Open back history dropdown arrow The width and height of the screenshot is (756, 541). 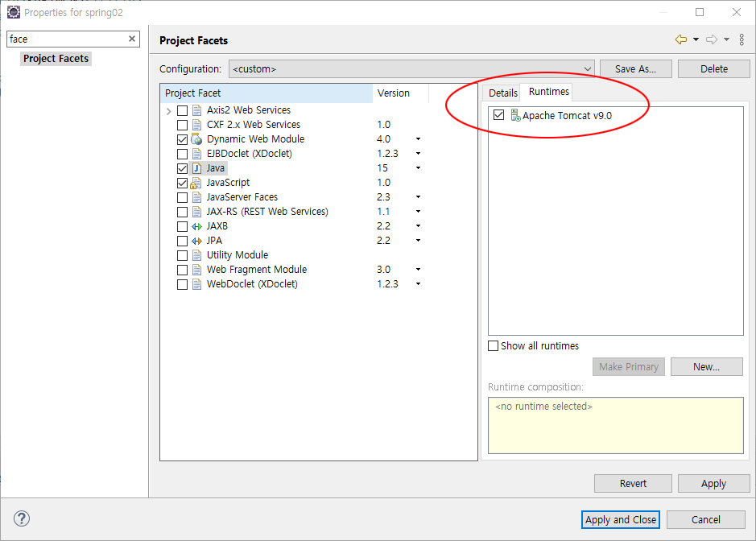click(696, 39)
